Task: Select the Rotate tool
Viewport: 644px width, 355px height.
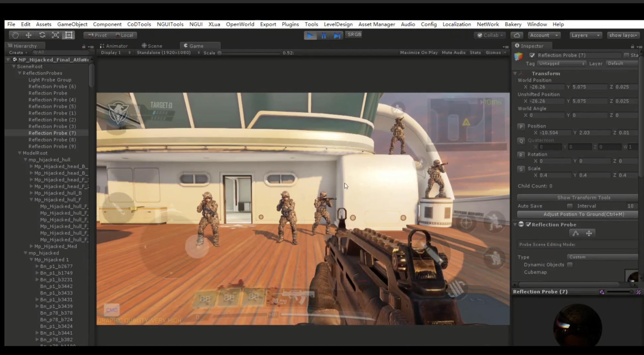Action: [x=42, y=35]
